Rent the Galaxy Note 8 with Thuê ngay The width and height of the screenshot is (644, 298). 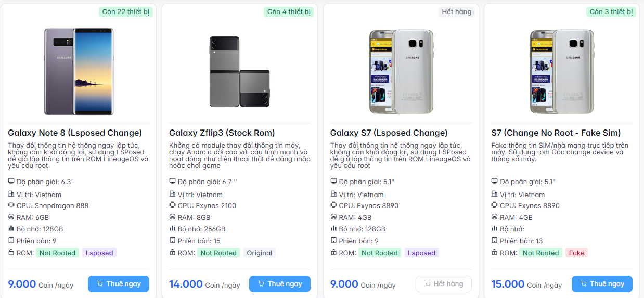point(119,284)
